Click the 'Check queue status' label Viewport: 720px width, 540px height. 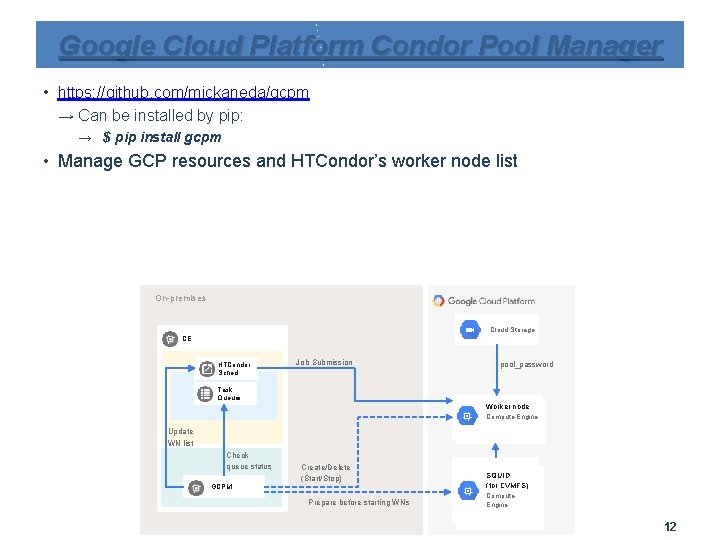248,461
